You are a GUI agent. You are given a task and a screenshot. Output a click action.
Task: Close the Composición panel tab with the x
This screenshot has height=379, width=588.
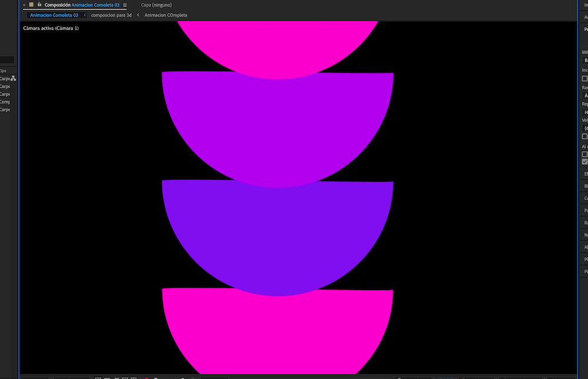[x=24, y=5]
